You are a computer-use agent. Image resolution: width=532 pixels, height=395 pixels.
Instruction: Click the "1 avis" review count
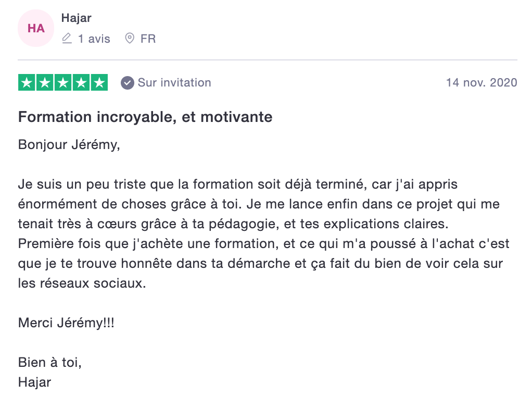tap(94, 39)
